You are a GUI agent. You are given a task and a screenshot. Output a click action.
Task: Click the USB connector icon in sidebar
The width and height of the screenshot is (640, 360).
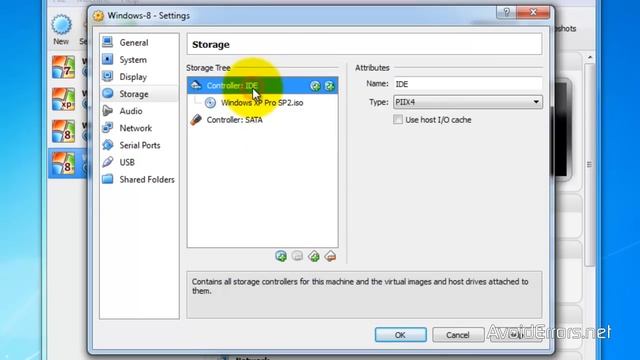click(108, 162)
